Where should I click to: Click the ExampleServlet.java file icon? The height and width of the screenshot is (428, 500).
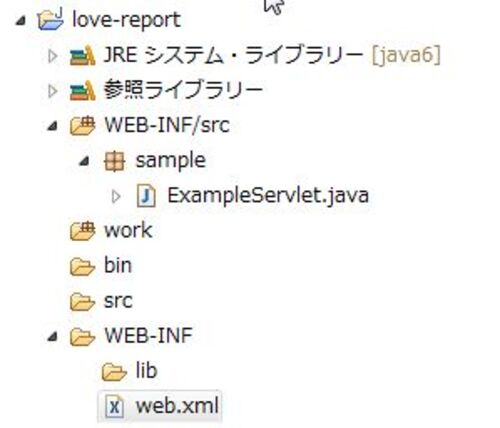(x=146, y=196)
